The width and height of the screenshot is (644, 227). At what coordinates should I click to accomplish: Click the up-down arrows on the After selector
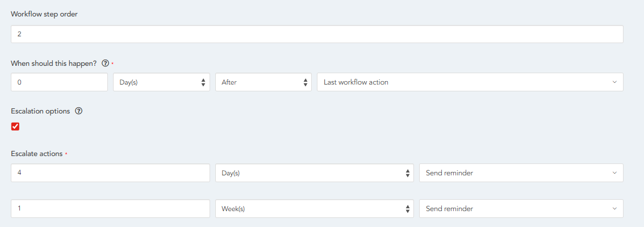pos(306,82)
